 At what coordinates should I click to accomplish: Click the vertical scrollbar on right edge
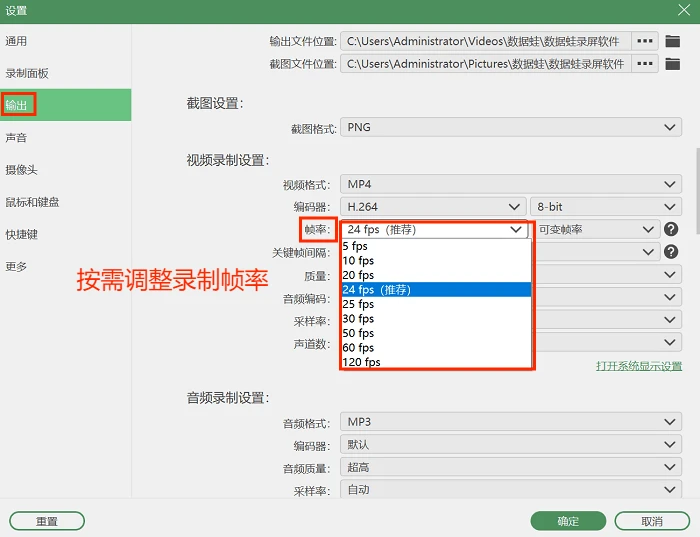(697, 191)
